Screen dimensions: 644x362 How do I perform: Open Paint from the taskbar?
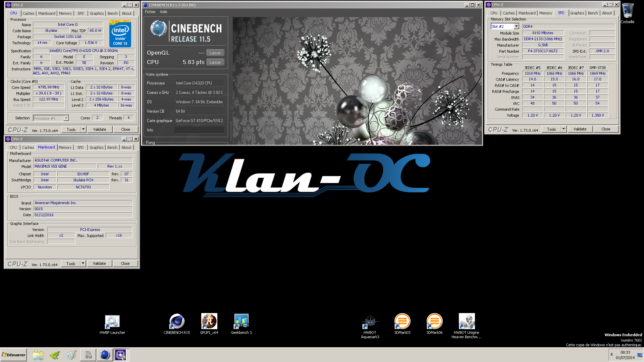click(x=71, y=355)
